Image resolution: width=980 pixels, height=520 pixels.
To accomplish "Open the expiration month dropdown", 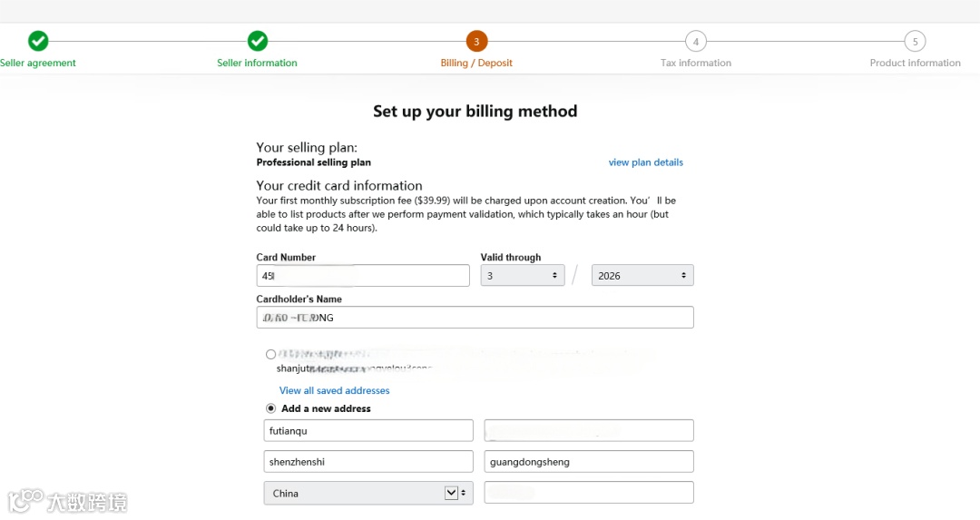I will pyautogui.click(x=522, y=276).
